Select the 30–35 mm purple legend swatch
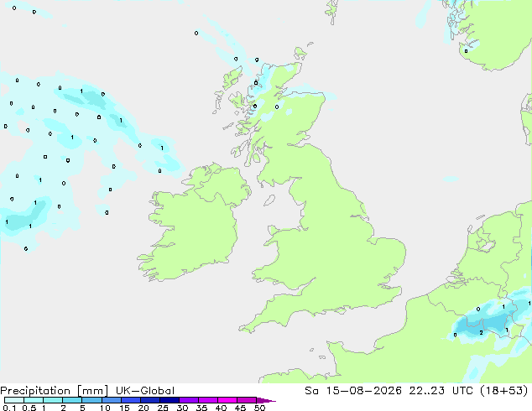 (188, 400)
